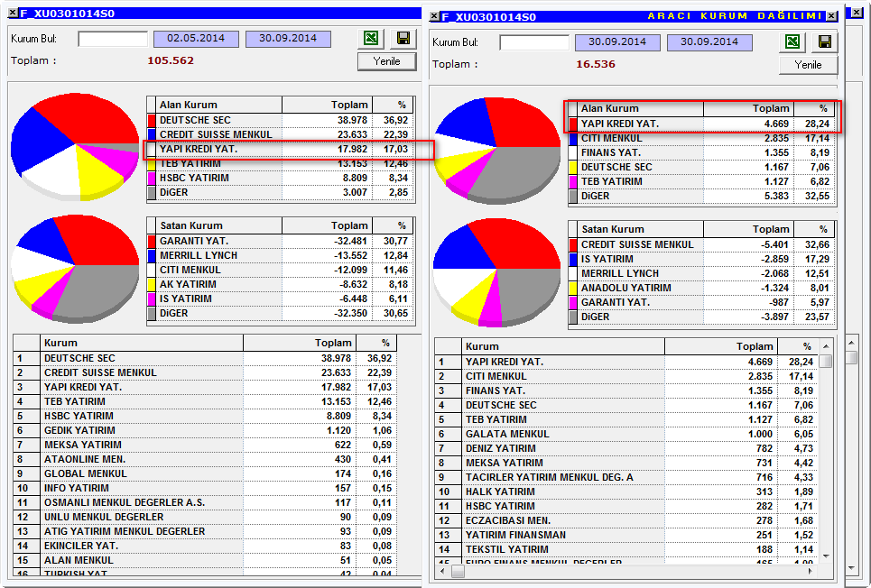Select red DEUTSCHE SEC color swatch
The height and width of the screenshot is (588, 871).
tap(152, 120)
